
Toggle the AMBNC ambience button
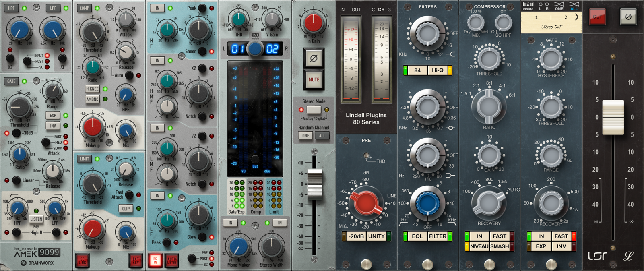point(92,99)
